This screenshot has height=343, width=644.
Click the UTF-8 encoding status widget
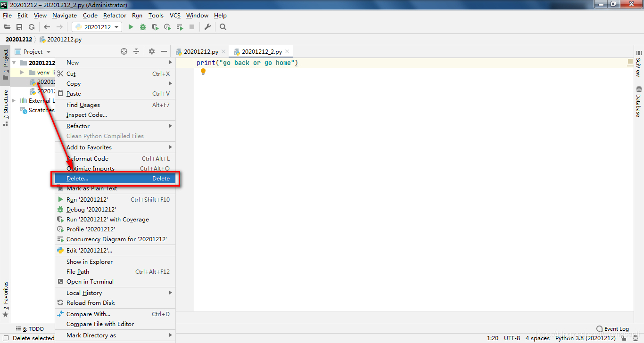(x=512, y=338)
